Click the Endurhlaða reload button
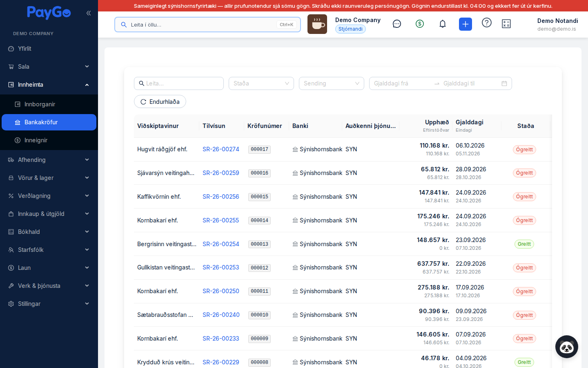Image resolution: width=588 pixels, height=368 pixels. click(160, 102)
